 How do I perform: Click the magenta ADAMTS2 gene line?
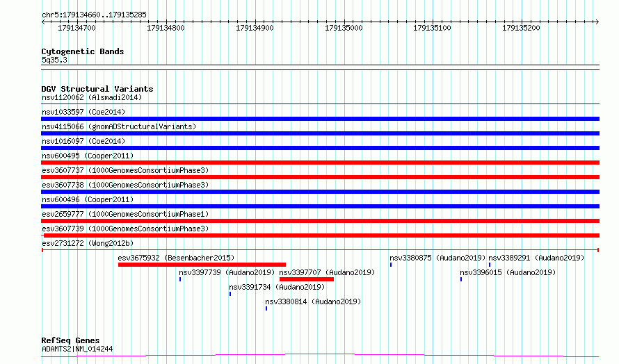[320, 356]
